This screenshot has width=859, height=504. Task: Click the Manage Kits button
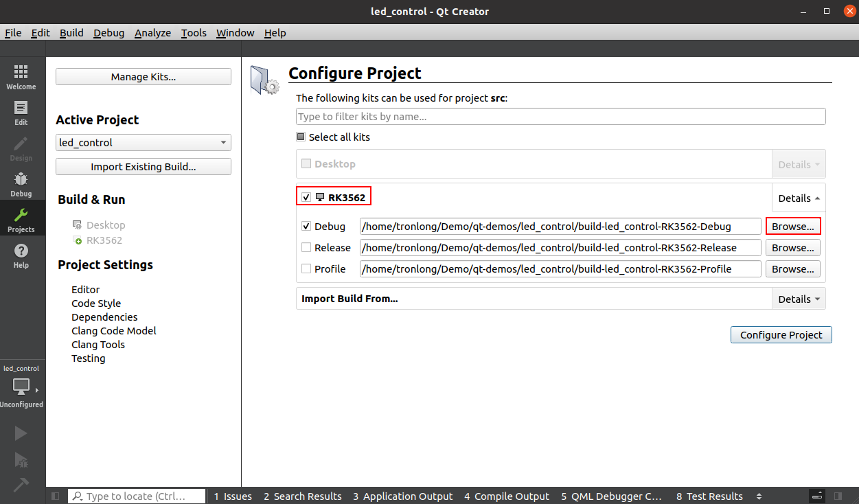pyautogui.click(x=144, y=77)
